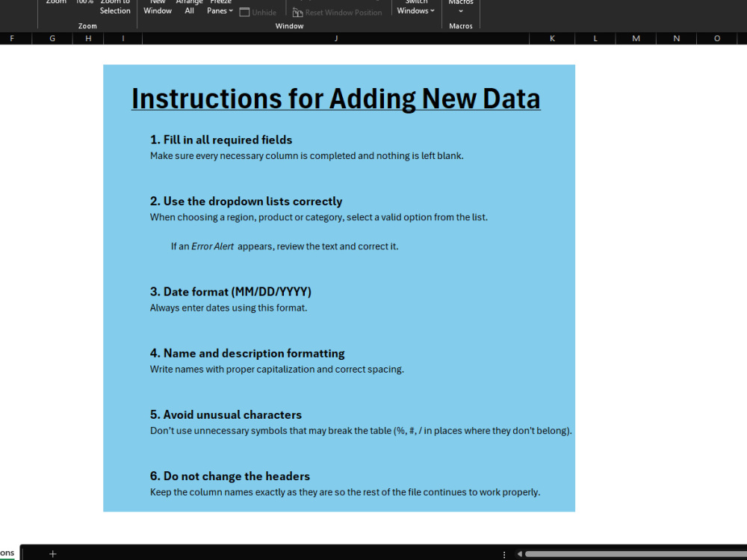Select column J header

(x=336, y=39)
